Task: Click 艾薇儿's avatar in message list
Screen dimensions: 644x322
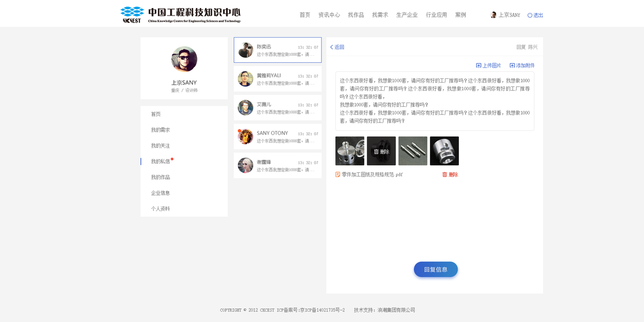Action: point(245,107)
